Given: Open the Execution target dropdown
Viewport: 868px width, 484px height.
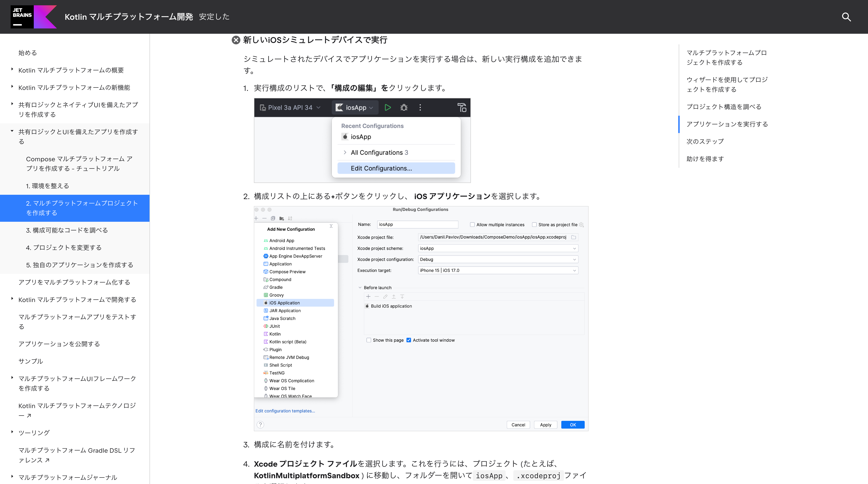Looking at the screenshot, I should (498, 270).
